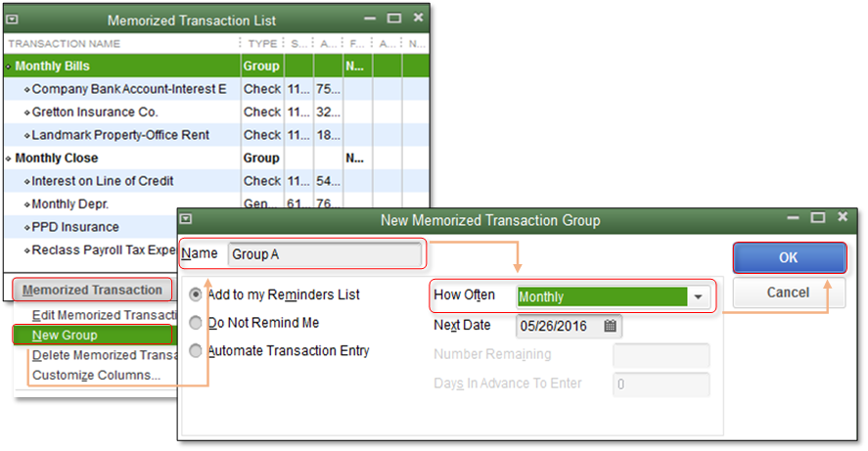The image size is (868, 451).
Task: Select Landmark Property-Office Rent row
Action: [216, 135]
